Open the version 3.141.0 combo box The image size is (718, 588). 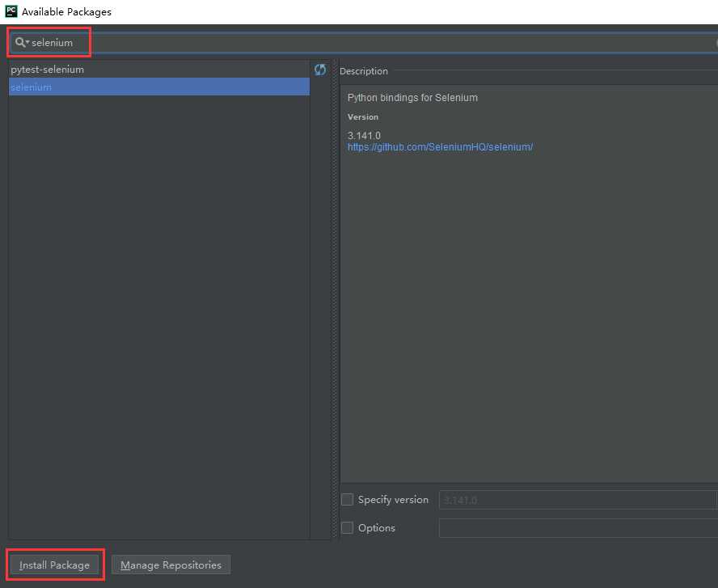click(x=578, y=500)
